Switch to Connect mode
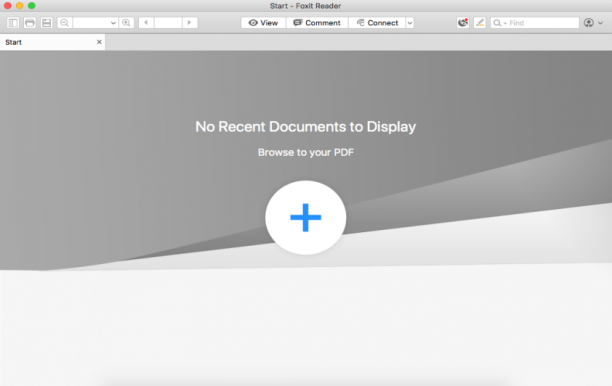This screenshot has height=386, width=612. [x=377, y=23]
